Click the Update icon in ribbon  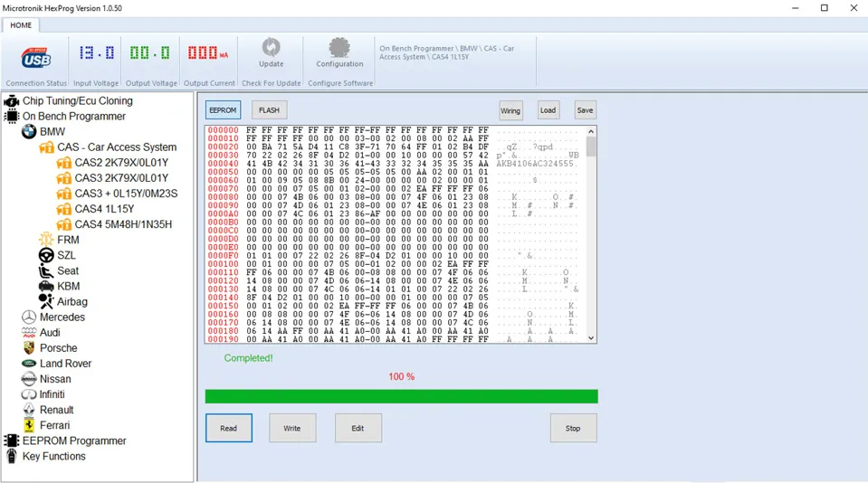[x=272, y=48]
